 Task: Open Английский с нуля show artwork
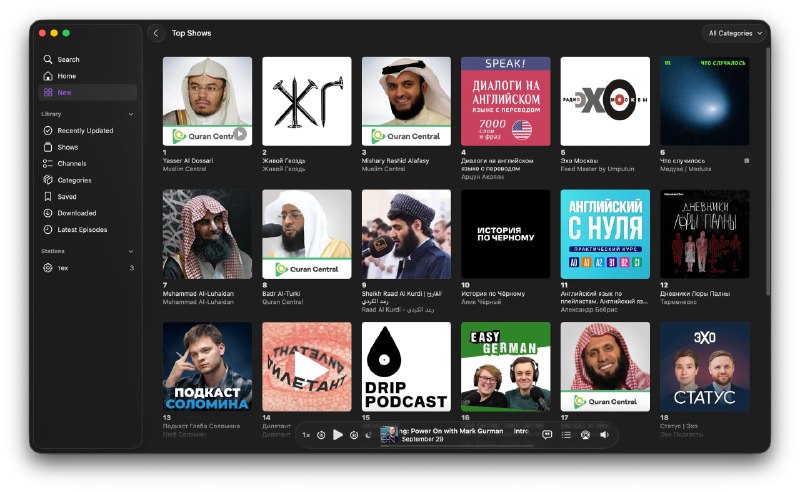[x=605, y=234]
